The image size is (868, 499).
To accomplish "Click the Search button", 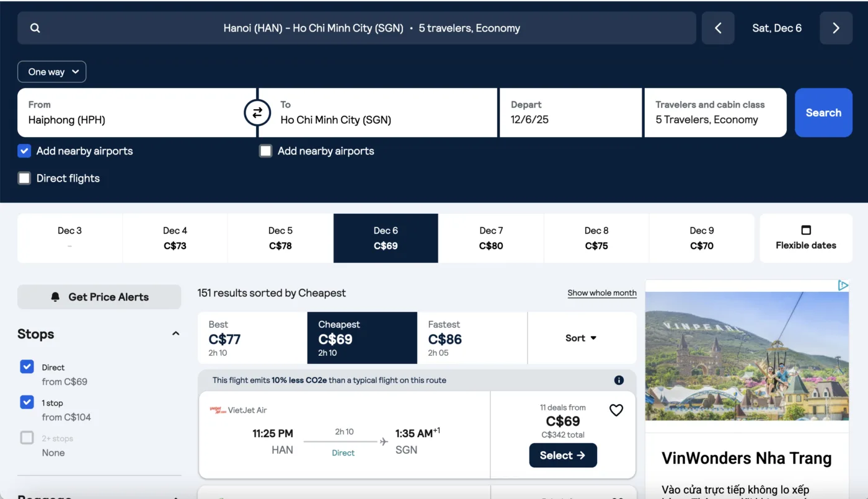I will 823,112.
